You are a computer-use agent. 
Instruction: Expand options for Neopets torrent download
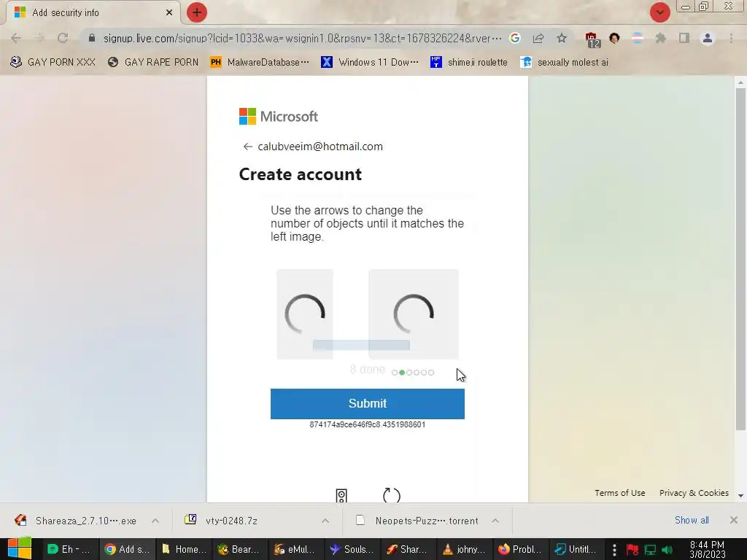tap(495, 521)
